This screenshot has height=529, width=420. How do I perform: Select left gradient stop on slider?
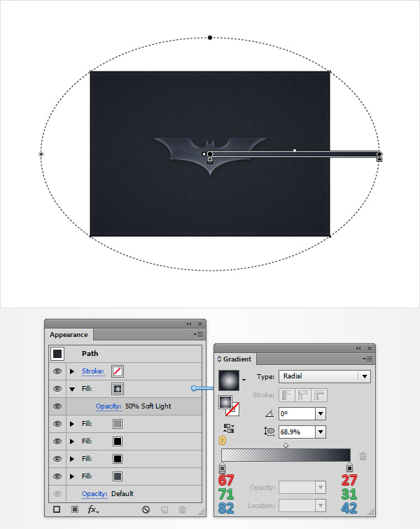pos(222,468)
